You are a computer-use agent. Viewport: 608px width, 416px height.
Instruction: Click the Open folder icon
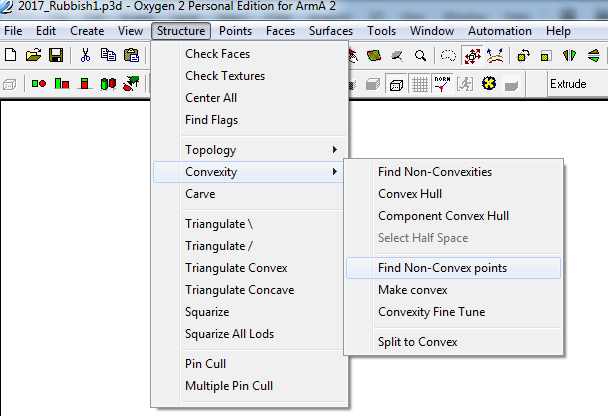pos(33,55)
